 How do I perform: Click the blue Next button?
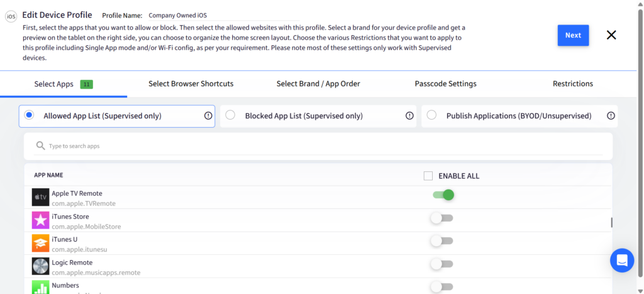click(573, 35)
